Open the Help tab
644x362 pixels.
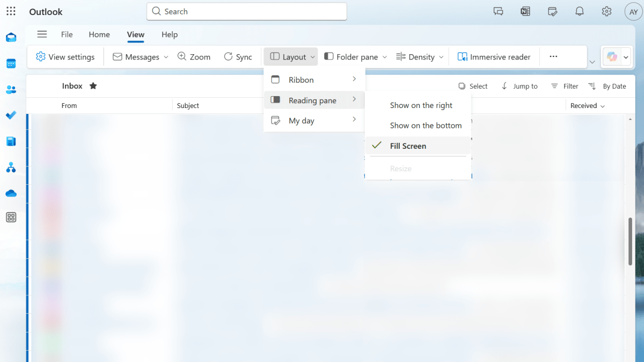tap(170, 34)
